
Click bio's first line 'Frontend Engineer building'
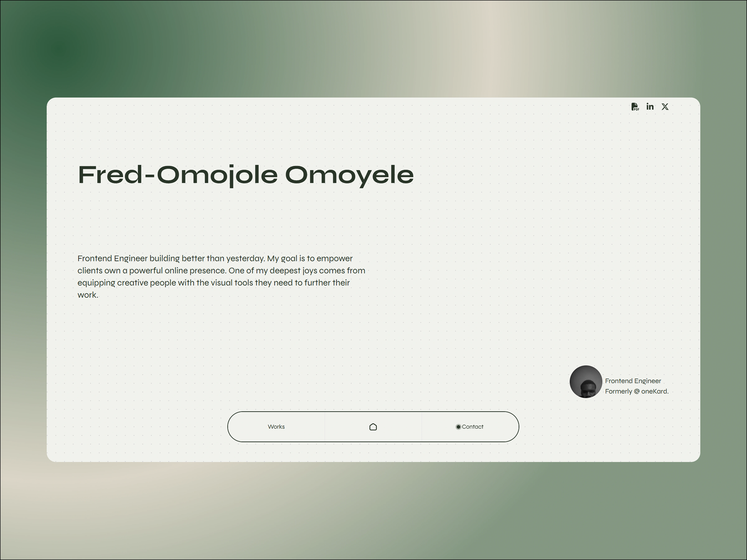(128, 259)
